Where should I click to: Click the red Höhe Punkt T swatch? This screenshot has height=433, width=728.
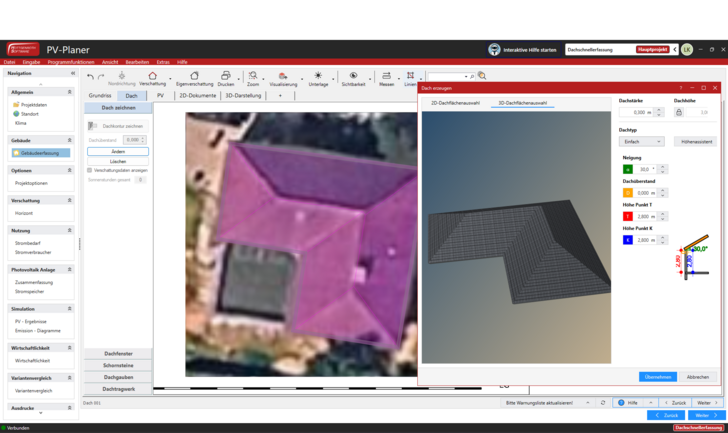point(627,216)
